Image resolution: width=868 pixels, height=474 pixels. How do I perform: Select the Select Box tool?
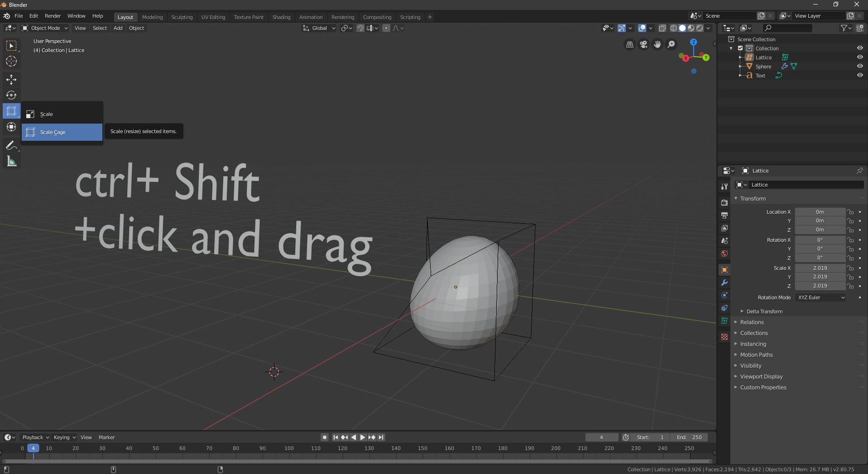click(x=11, y=46)
